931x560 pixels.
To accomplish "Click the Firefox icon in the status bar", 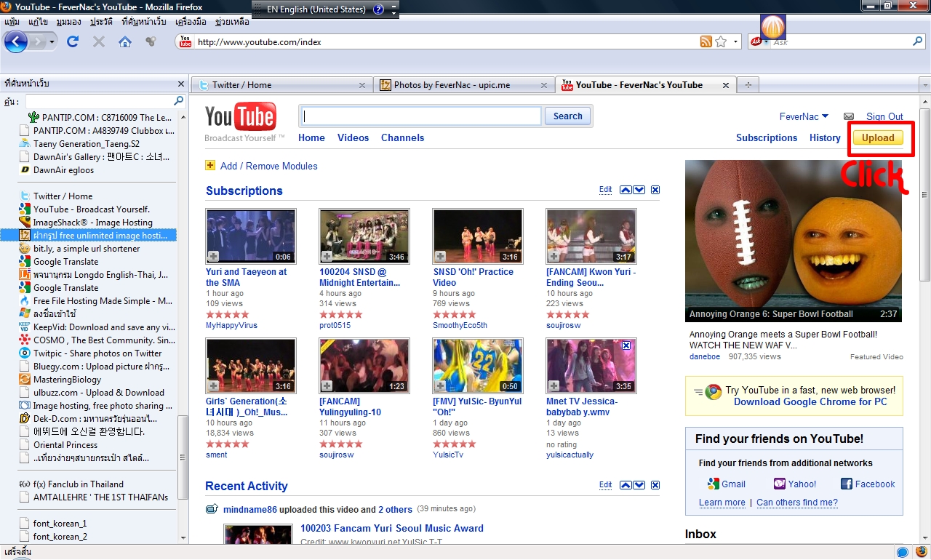I will pos(922,552).
